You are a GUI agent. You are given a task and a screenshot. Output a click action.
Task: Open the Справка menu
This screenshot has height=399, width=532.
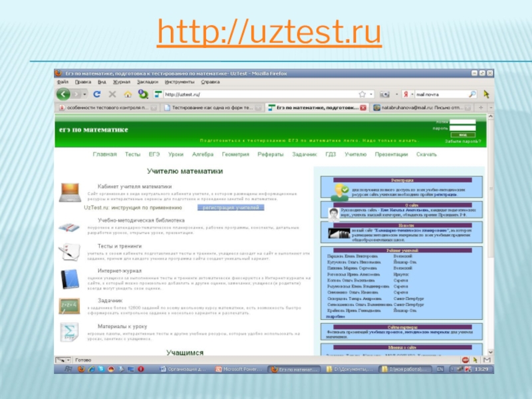click(210, 82)
